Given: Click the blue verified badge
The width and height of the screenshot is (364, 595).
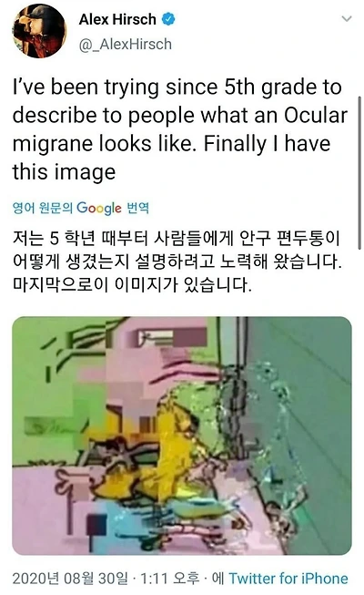Looking at the screenshot, I should click(168, 19).
